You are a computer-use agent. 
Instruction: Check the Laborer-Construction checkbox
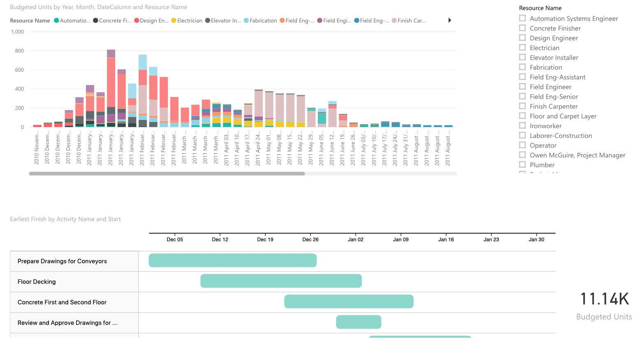[x=522, y=135]
